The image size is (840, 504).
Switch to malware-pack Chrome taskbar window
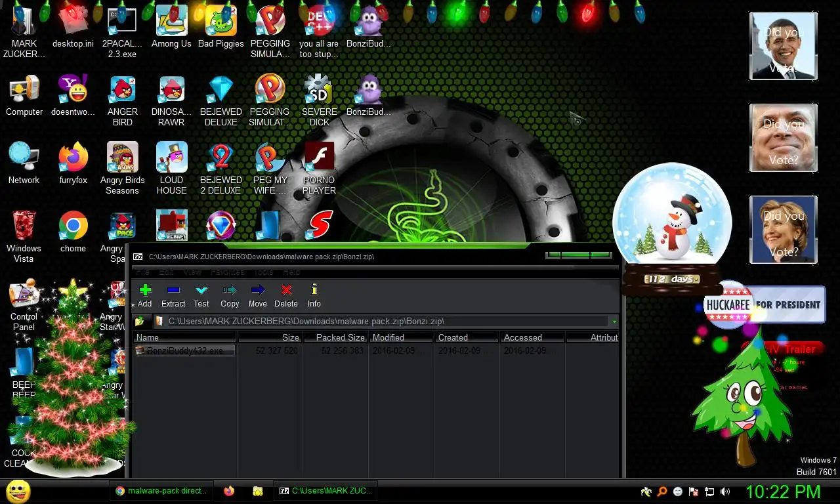click(x=161, y=491)
